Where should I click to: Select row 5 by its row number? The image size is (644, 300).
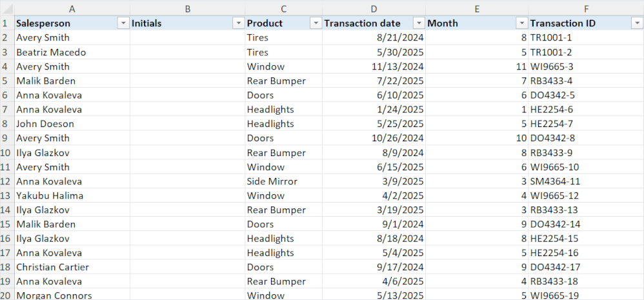pyautogui.click(x=6, y=81)
